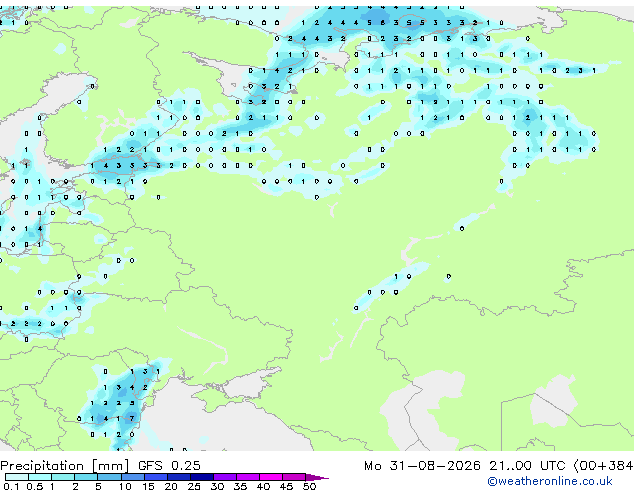Viewport: 634px width, 490px height.
Task: Click the 30 to 35 mm legend swatch
Action: click(224, 477)
